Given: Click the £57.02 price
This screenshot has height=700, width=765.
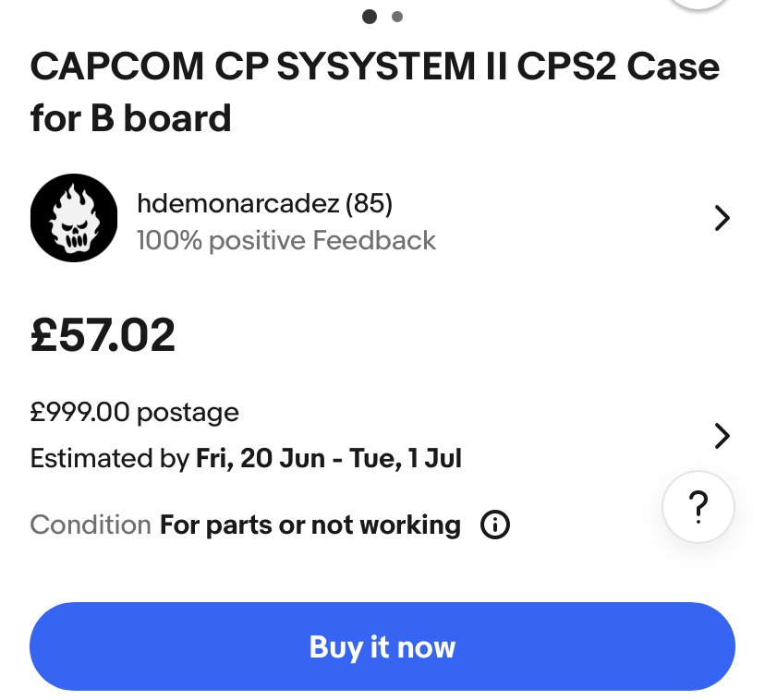Looking at the screenshot, I should point(103,334).
